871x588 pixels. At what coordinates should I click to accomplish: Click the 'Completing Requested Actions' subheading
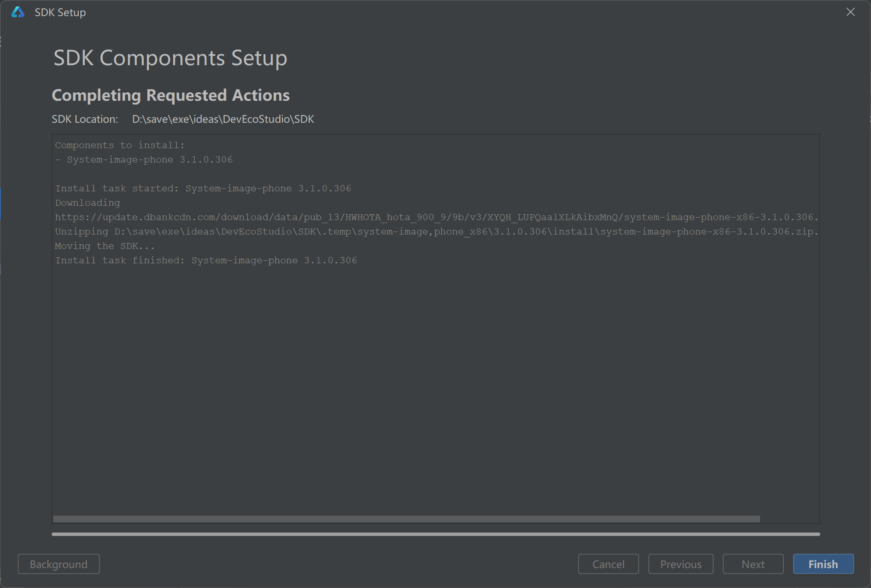point(171,95)
